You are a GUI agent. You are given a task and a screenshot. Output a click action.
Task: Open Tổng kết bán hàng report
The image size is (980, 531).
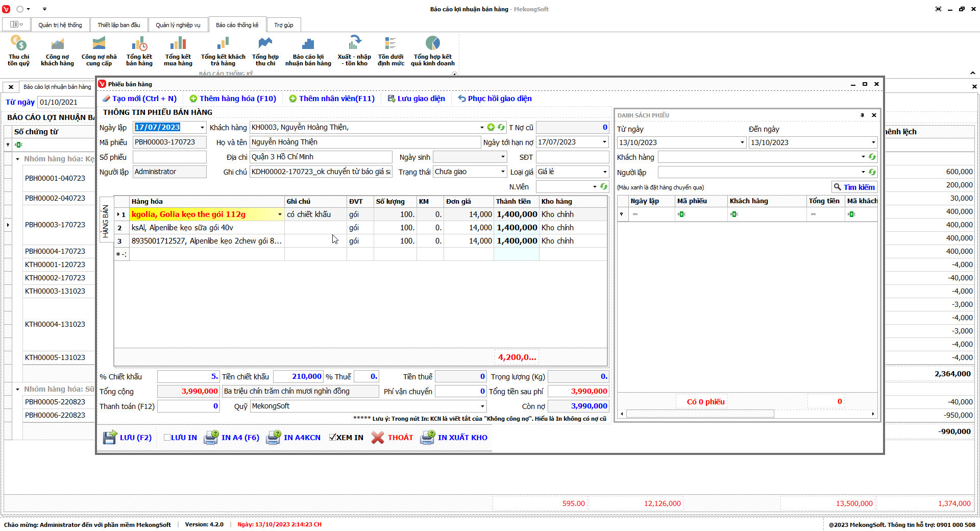click(x=139, y=44)
